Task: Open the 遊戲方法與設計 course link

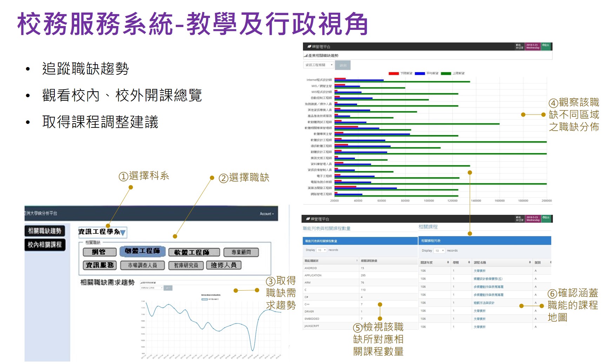Action: coord(484,303)
